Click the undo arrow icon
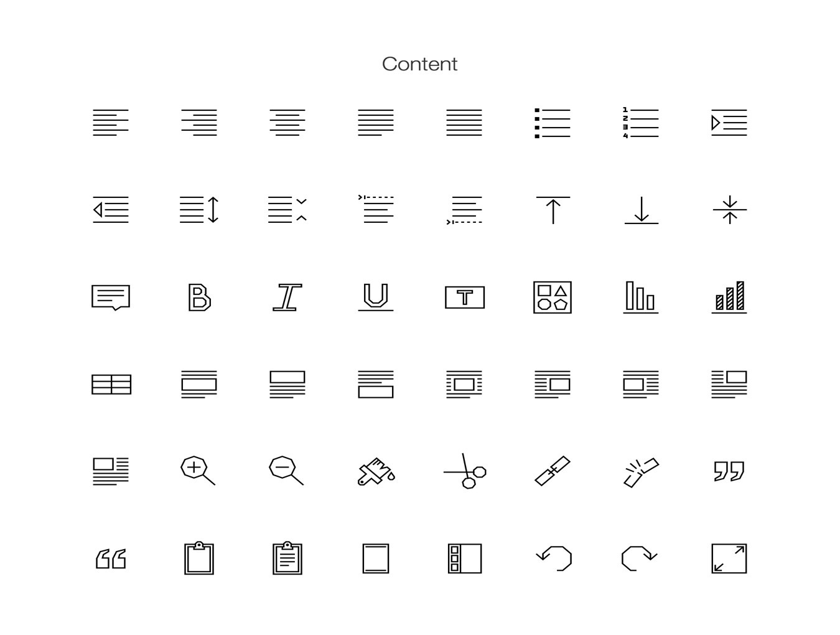The height and width of the screenshot is (635, 840). click(x=554, y=558)
